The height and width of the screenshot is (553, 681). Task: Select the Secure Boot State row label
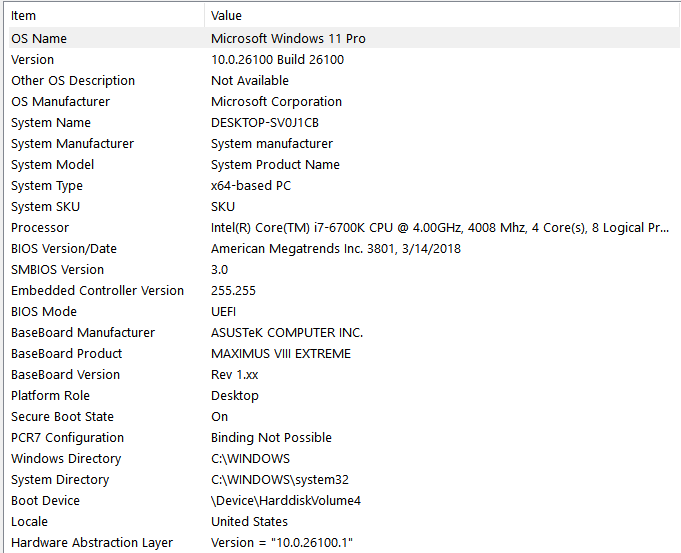pos(62,417)
